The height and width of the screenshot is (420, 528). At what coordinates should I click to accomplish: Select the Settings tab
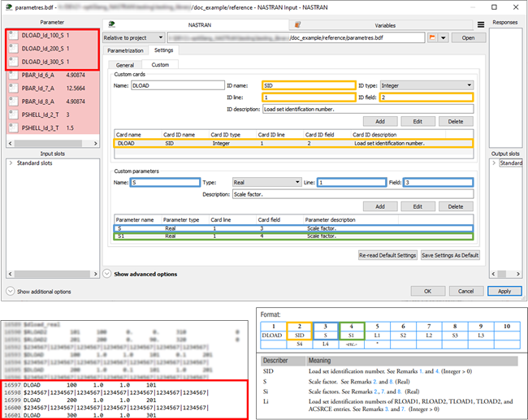163,50
